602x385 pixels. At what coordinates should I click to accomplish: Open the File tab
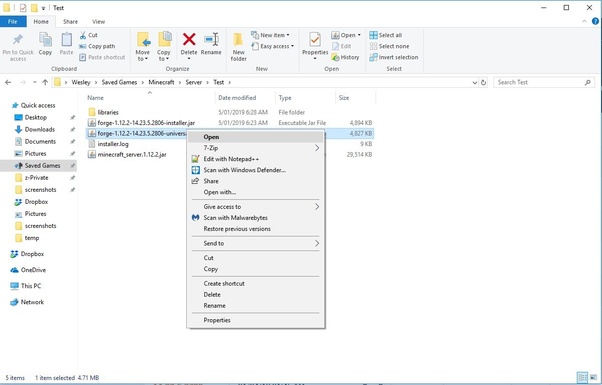click(x=13, y=21)
